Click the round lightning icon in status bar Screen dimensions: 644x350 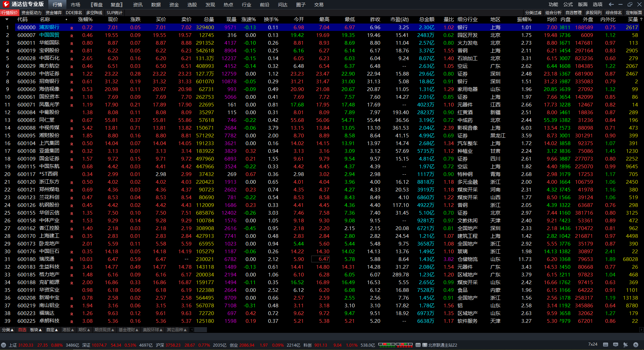(x=636, y=345)
